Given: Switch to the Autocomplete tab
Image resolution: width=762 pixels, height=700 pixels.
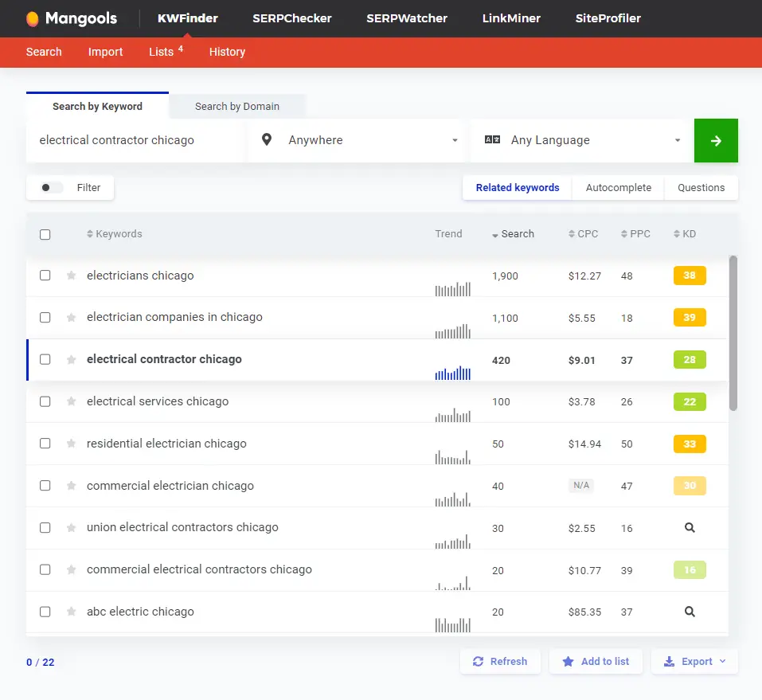Looking at the screenshot, I should 618,188.
